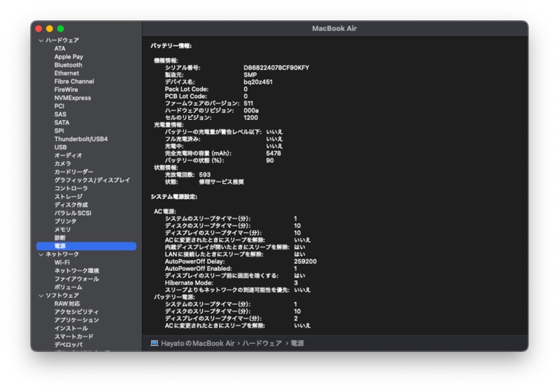
Task: Select グラフィックス/ディスプレイ in sidebar
Action: [91, 180]
